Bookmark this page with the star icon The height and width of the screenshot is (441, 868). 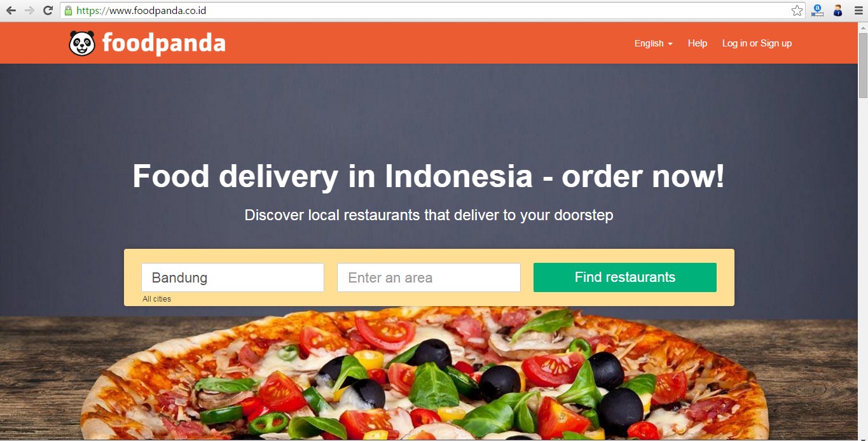797,11
